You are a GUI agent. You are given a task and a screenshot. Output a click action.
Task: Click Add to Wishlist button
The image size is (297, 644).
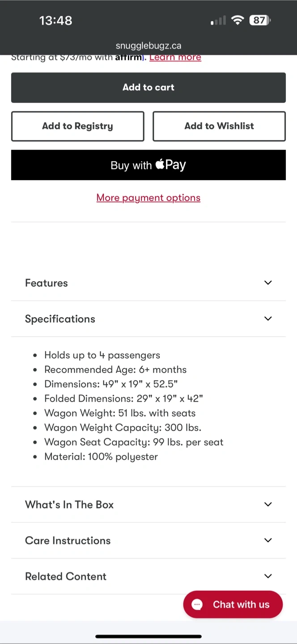(x=219, y=126)
